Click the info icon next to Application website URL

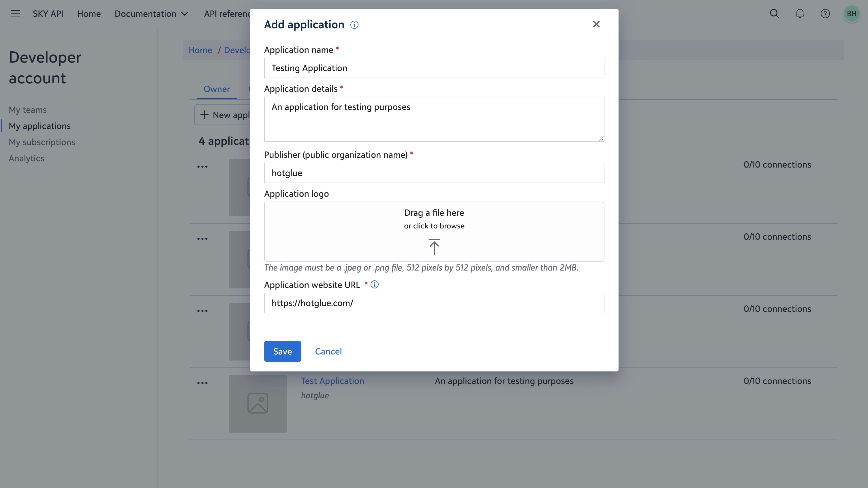[374, 284]
